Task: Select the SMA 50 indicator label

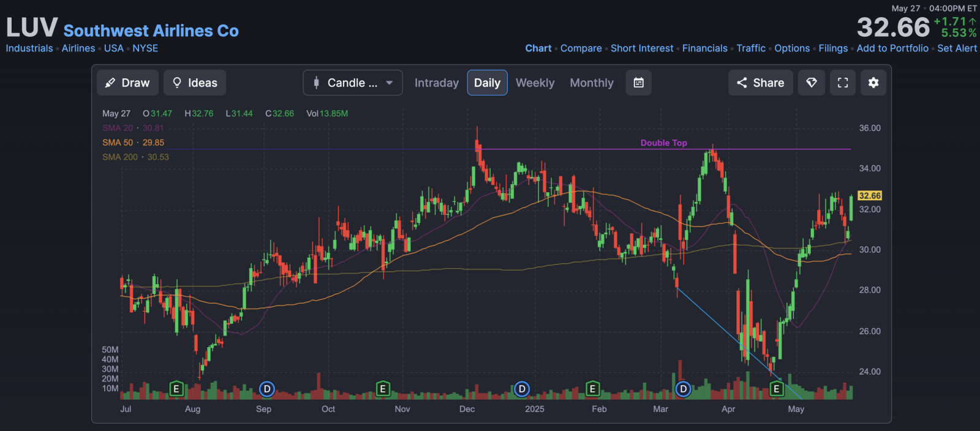Action: tap(133, 143)
